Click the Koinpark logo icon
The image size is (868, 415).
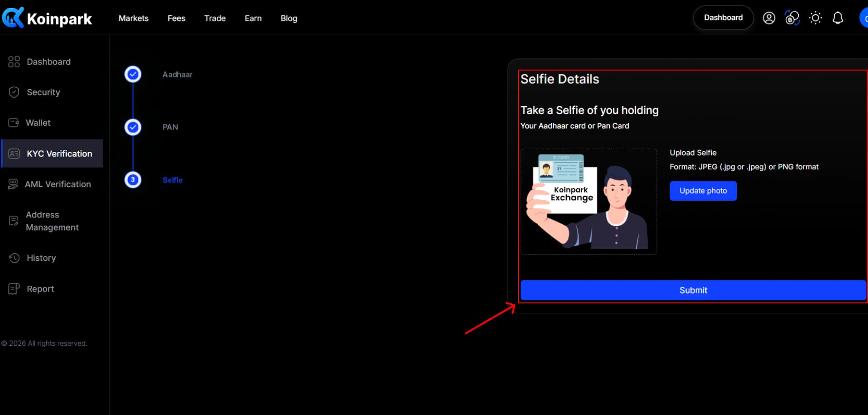click(x=13, y=18)
